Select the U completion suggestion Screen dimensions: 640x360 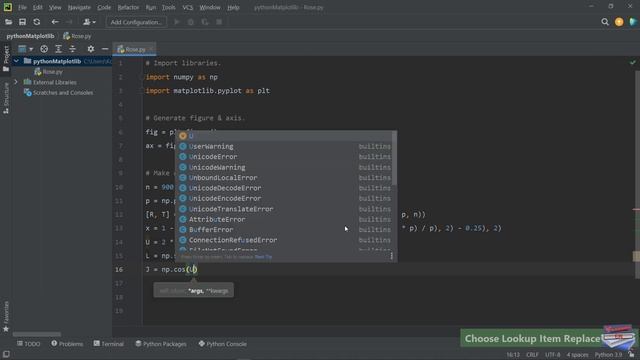pos(285,136)
